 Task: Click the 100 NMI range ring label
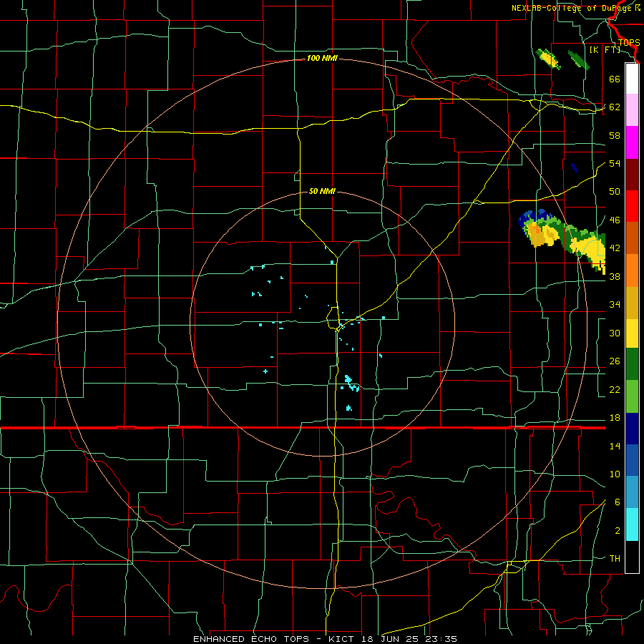pos(322,59)
